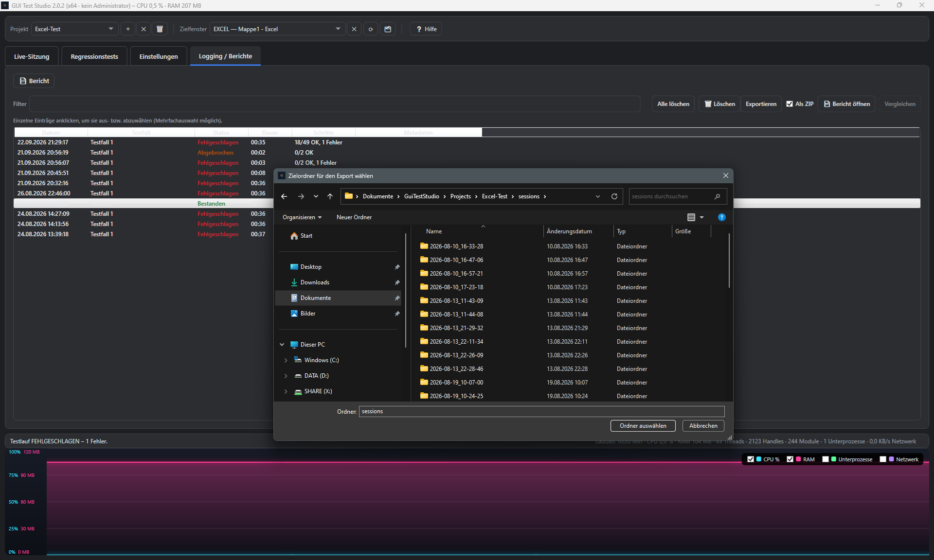Click the Ordner name input field
The width and height of the screenshot is (934, 560).
tap(541, 412)
